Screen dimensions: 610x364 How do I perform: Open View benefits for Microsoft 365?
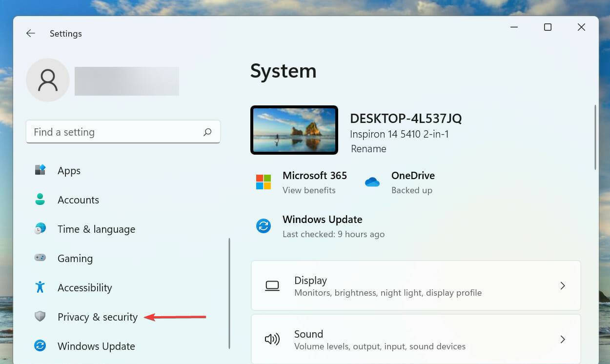[309, 190]
